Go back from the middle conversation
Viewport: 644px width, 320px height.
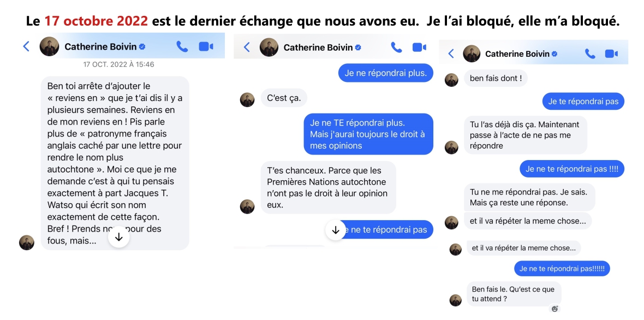pyautogui.click(x=246, y=47)
